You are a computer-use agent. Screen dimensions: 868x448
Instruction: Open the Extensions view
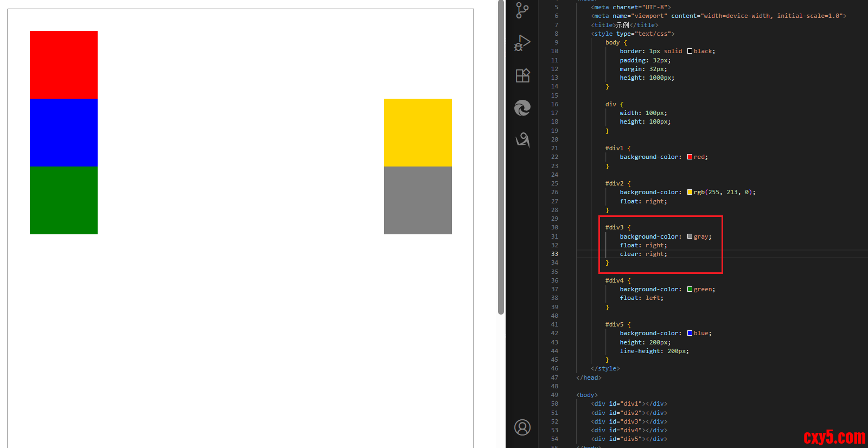pyautogui.click(x=522, y=75)
